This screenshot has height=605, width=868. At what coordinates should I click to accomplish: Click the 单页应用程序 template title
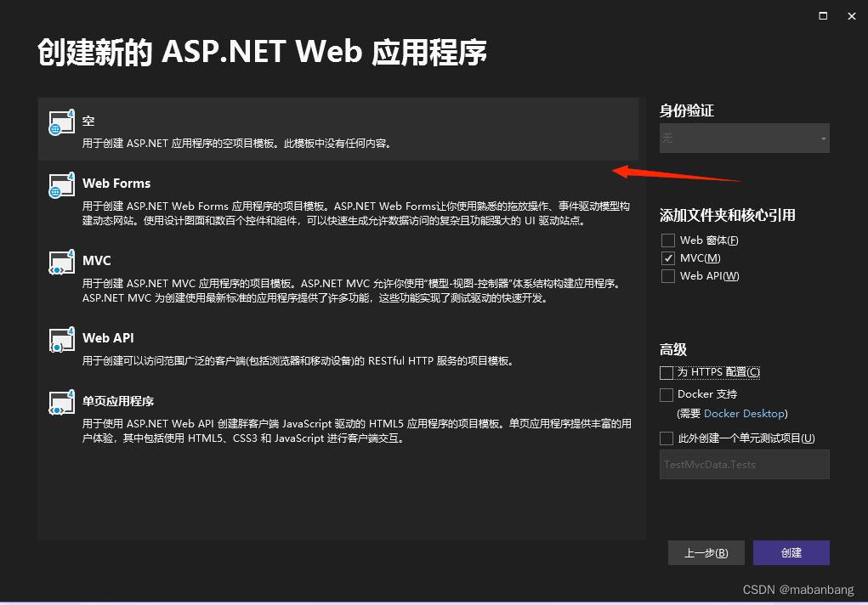118,401
